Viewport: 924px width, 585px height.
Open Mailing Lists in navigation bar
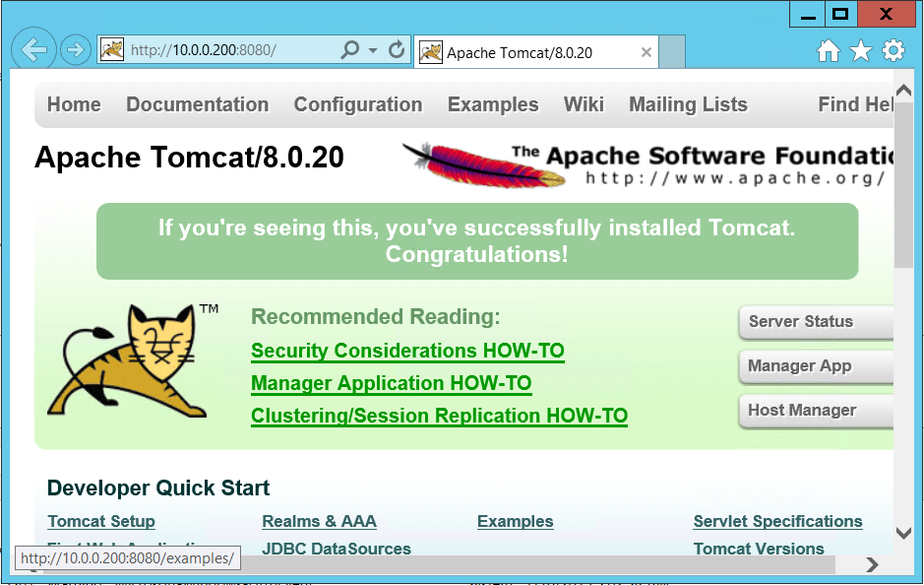pos(688,104)
